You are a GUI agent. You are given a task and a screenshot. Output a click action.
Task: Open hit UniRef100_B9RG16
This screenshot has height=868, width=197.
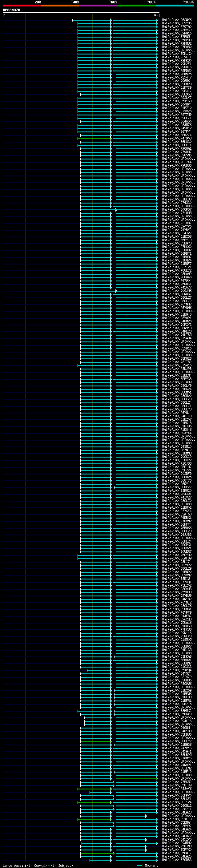(176, 34)
